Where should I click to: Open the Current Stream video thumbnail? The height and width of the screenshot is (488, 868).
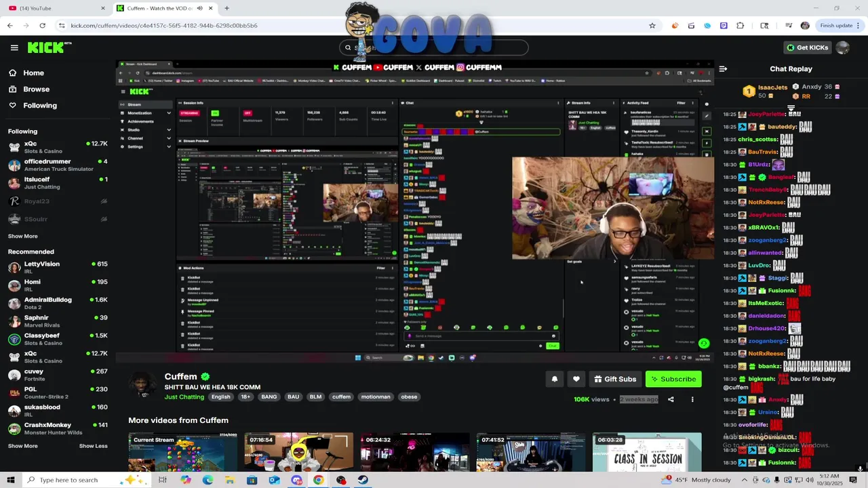(x=183, y=451)
